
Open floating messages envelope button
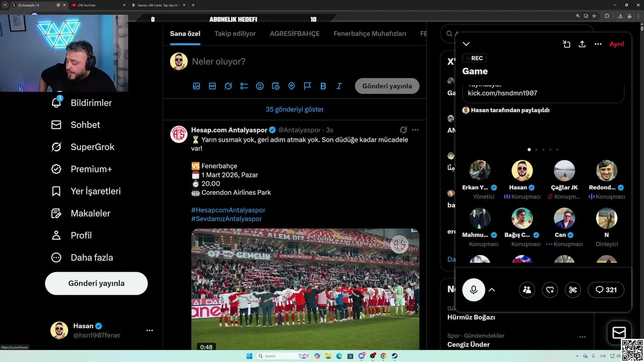[619, 332]
